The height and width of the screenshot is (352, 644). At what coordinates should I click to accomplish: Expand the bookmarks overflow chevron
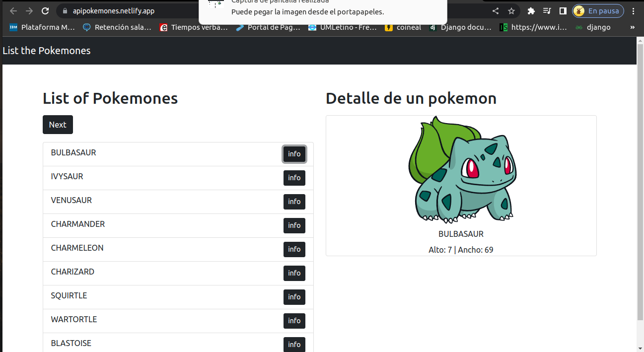[632, 27]
